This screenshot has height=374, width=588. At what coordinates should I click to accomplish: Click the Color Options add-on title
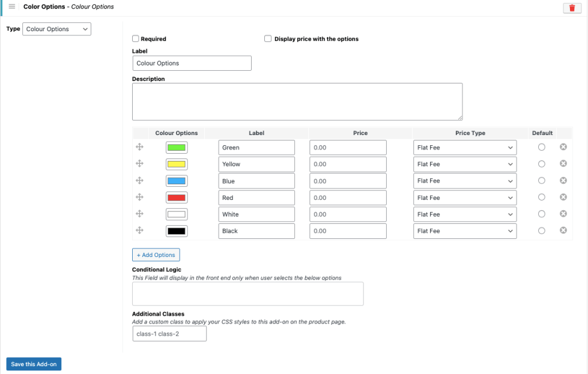coord(44,7)
